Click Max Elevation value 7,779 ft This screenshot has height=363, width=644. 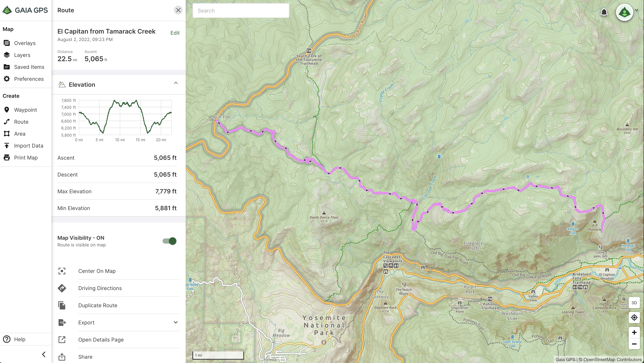(166, 191)
